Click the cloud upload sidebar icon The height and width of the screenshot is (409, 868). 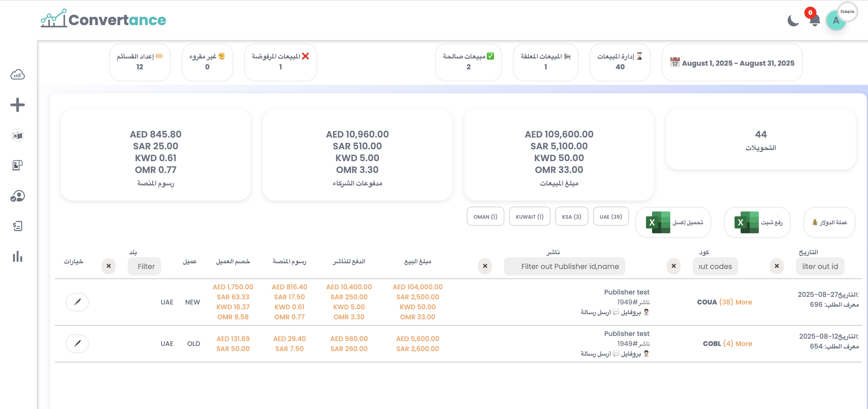18,75
